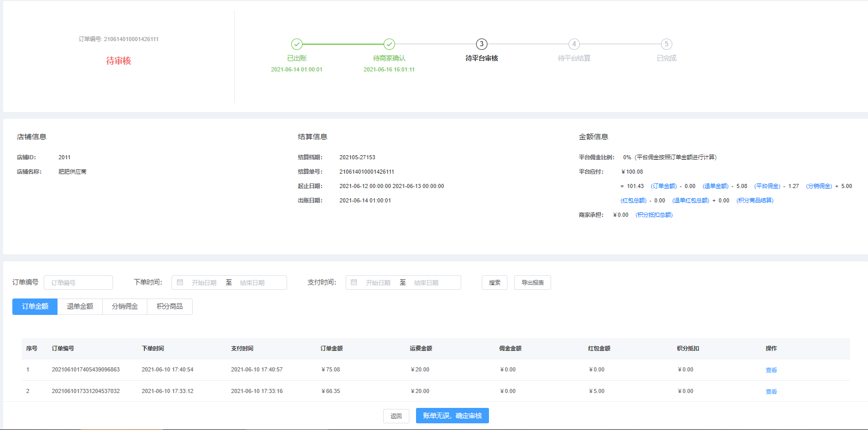The width and height of the screenshot is (868, 430).
Task: Open 支付时间 start date picker
Action: click(378, 283)
